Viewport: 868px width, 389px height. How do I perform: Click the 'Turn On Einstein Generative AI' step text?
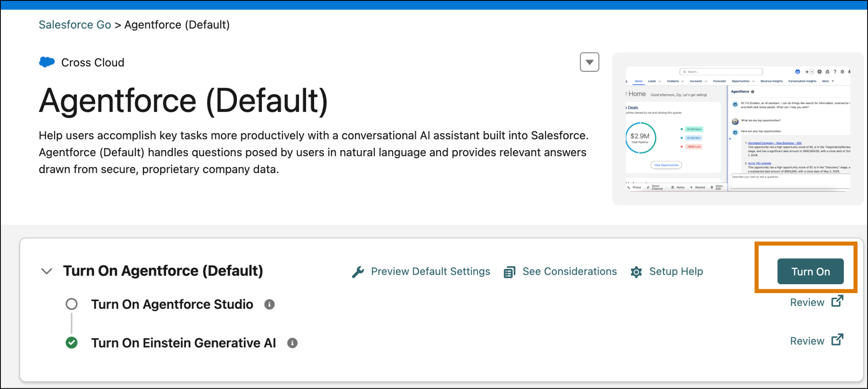pyautogui.click(x=184, y=343)
